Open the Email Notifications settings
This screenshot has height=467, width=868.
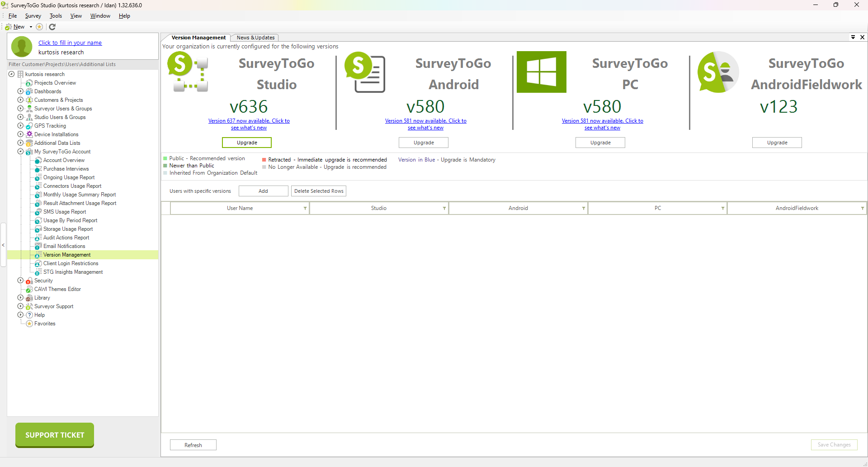63,246
